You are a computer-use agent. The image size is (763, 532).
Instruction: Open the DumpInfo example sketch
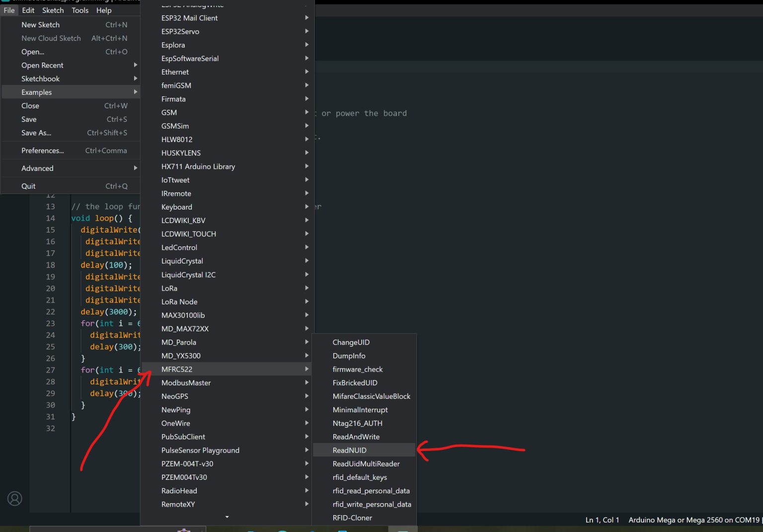[x=349, y=356]
